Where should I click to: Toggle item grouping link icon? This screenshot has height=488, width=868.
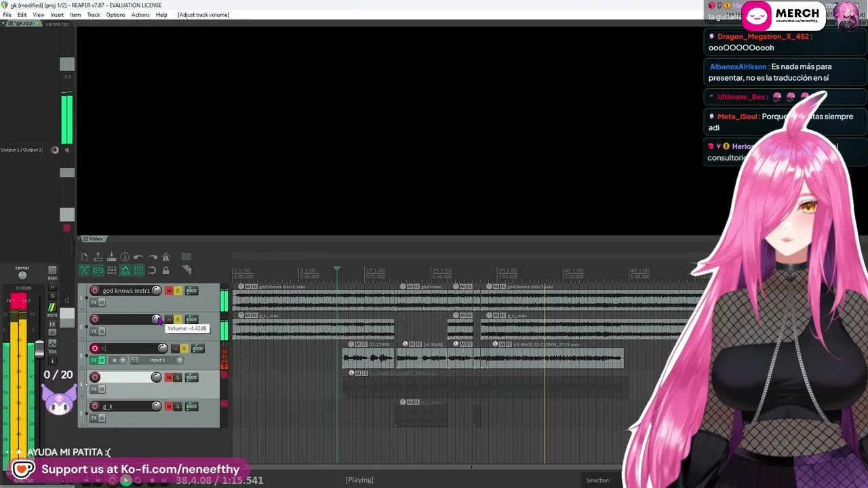98,270
